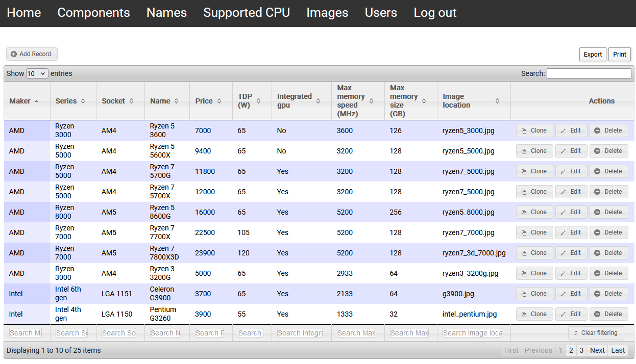Open the Show entries dropdown
This screenshot has width=636, height=364.
coord(37,73)
